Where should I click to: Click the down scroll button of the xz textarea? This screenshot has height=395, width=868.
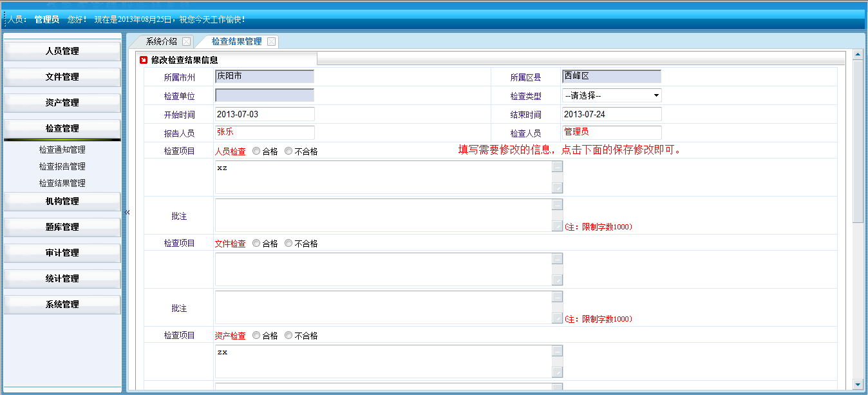558,188
